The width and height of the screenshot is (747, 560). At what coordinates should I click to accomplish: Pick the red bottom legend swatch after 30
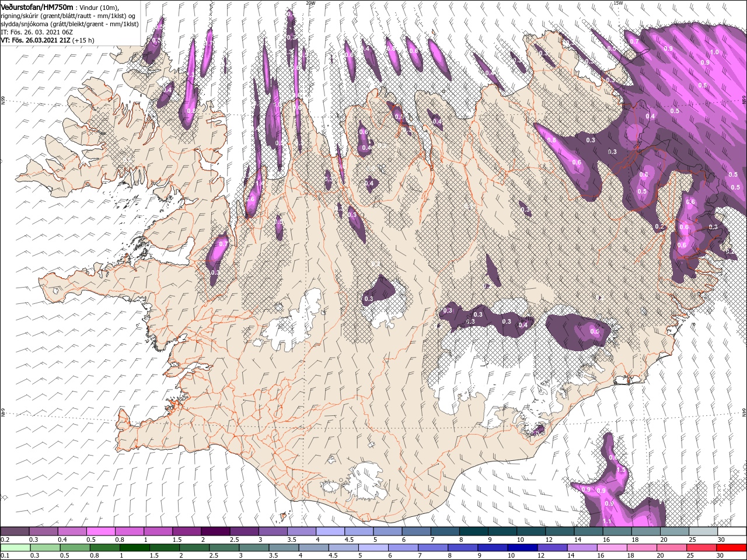[x=732, y=547]
